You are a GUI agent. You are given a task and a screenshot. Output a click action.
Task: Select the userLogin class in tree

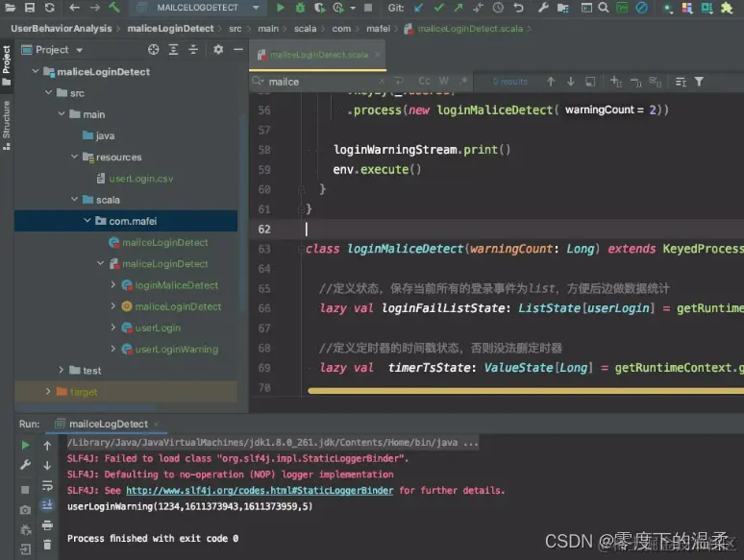tap(151, 328)
